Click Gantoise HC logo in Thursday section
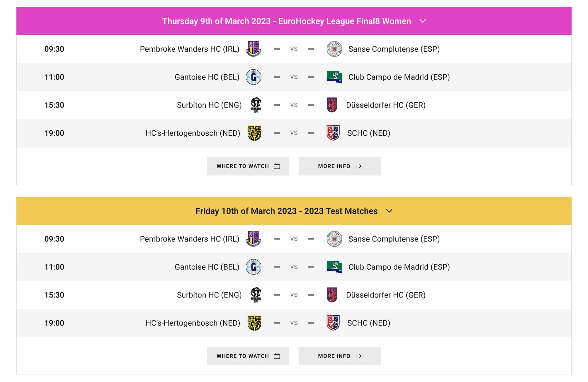This screenshot has height=382, width=588. (253, 77)
